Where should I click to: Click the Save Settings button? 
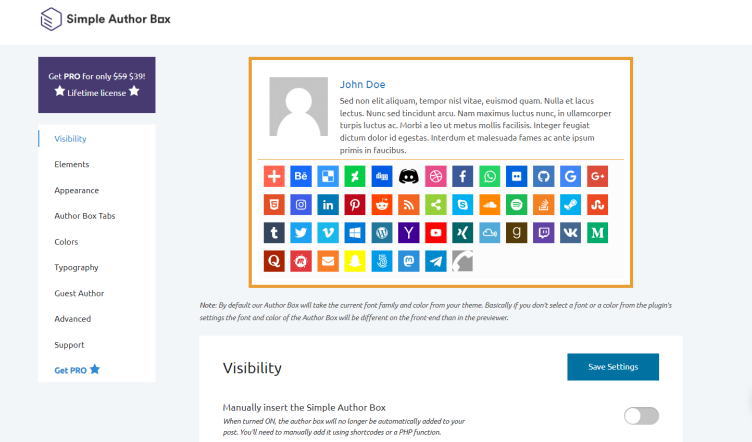[x=612, y=367]
